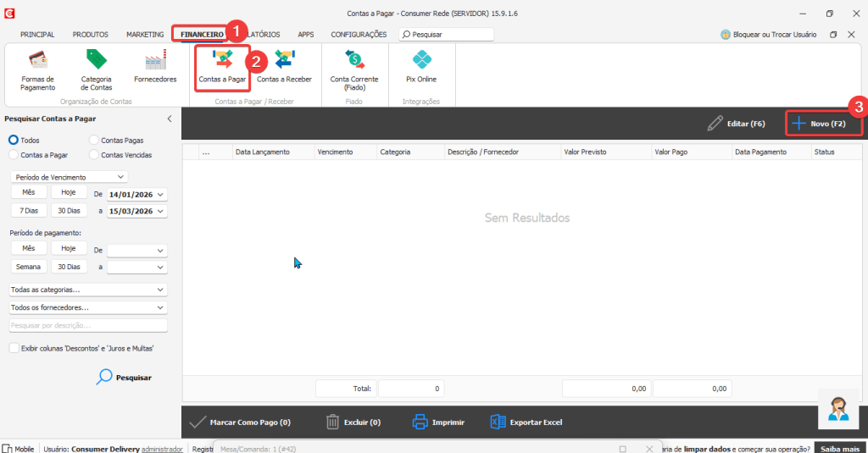Expand the Período de Vencimento dropdown
868x453 pixels.
[69, 177]
